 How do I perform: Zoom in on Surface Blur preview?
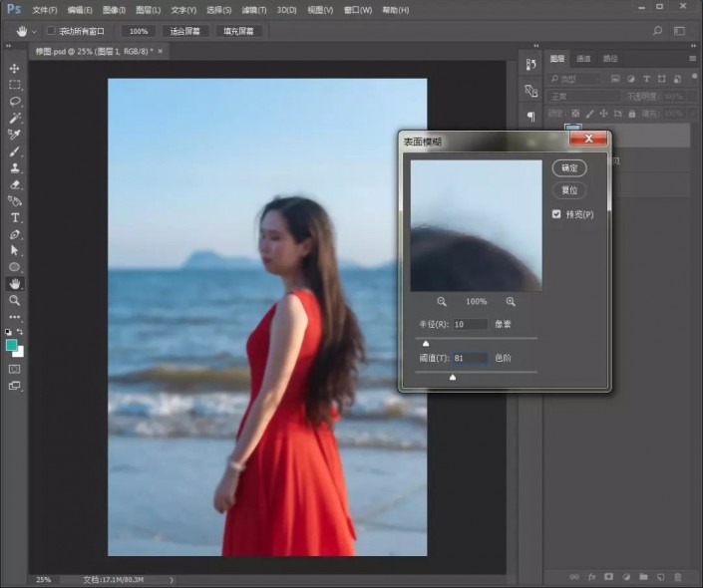click(511, 302)
